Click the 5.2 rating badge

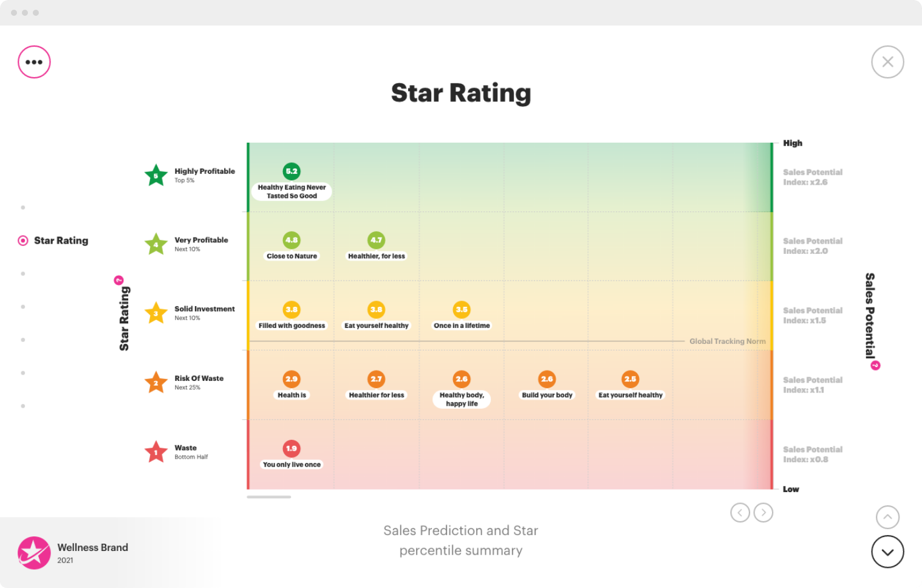pos(291,171)
